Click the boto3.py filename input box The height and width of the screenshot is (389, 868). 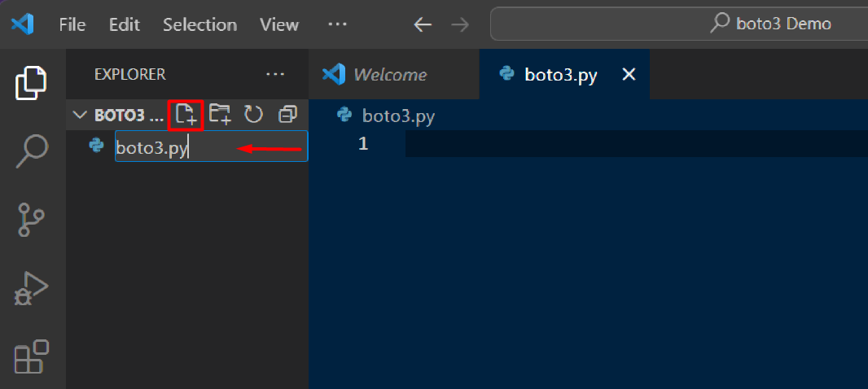pyautogui.click(x=212, y=146)
